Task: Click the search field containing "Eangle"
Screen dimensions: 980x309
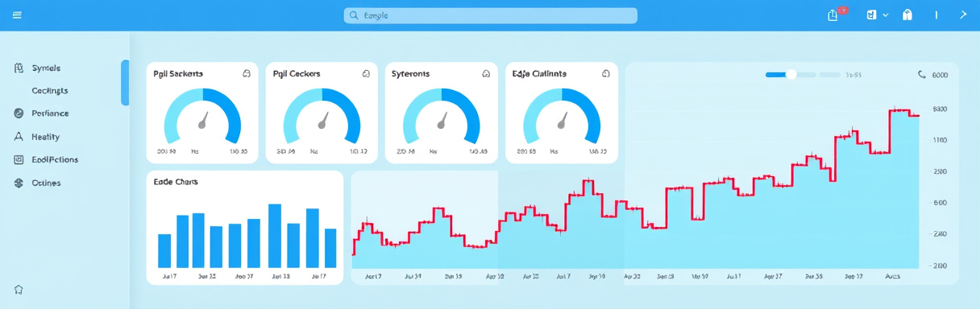Action: click(491, 15)
